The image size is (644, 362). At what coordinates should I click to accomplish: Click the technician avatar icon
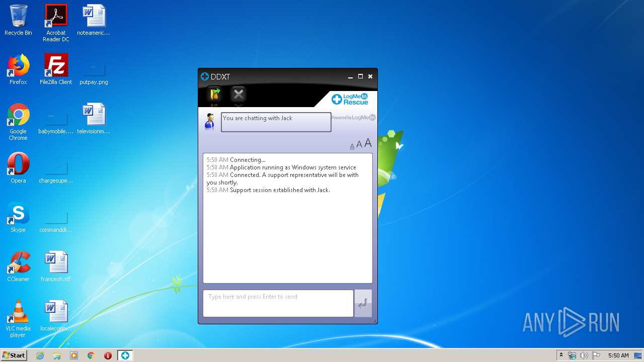pyautogui.click(x=210, y=122)
